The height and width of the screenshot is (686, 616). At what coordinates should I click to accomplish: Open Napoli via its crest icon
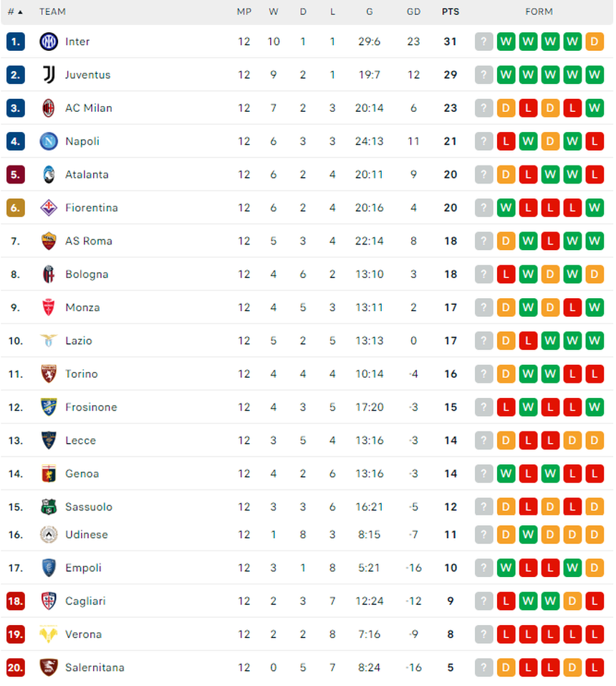click(x=49, y=141)
